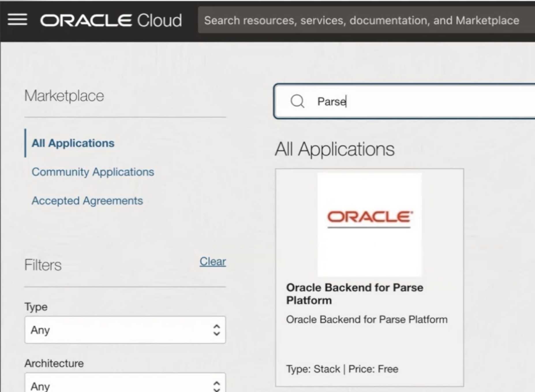Click the Oracle Cloud logo
The width and height of the screenshot is (535, 392).
coord(111,20)
